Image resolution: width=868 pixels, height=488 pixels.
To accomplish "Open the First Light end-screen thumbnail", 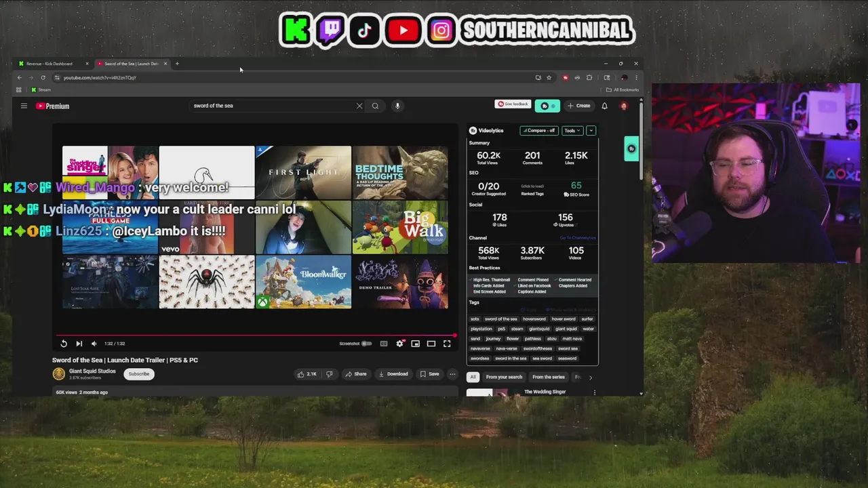I will [x=303, y=172].
